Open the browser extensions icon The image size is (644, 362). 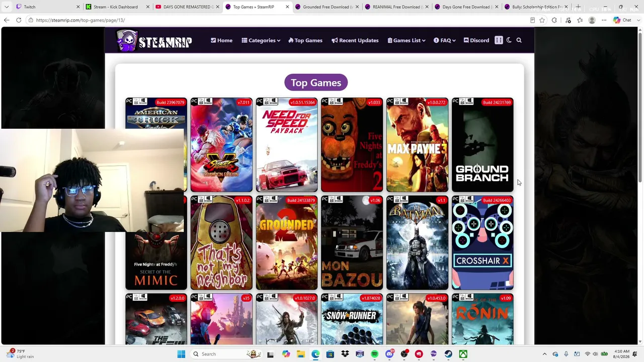click(554, 20)
